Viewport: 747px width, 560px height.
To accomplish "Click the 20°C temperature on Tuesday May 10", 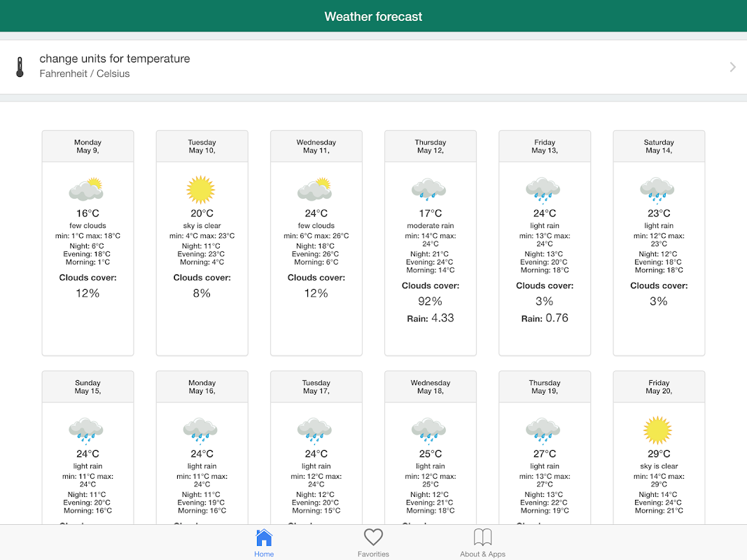I will (202, 213).
